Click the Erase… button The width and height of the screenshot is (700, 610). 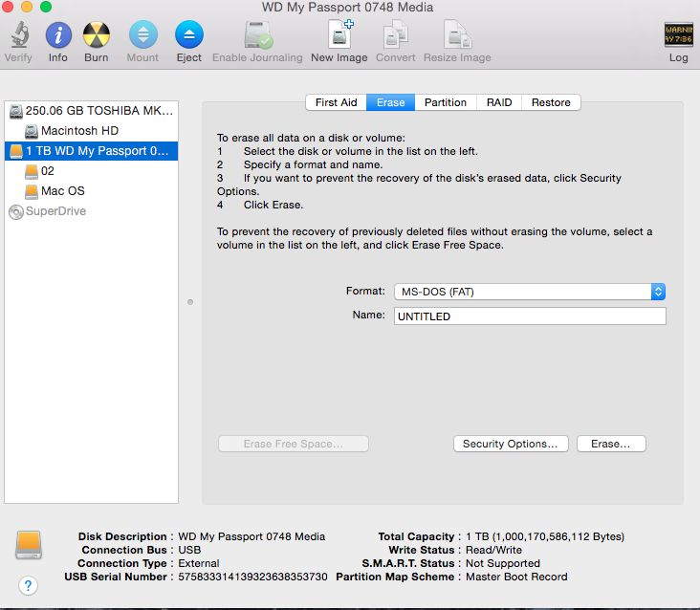(x=611, y=444)
